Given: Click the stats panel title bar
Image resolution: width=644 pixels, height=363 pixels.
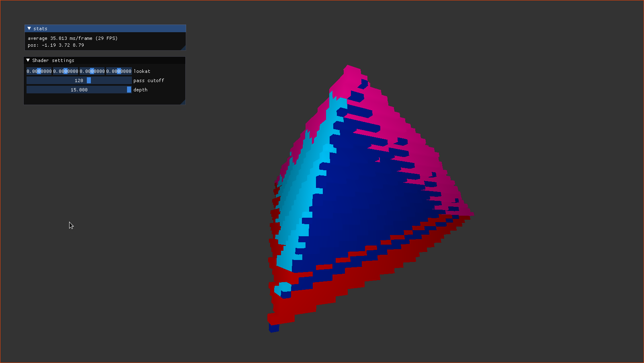Looking at the screenshot, I should 105,28.
